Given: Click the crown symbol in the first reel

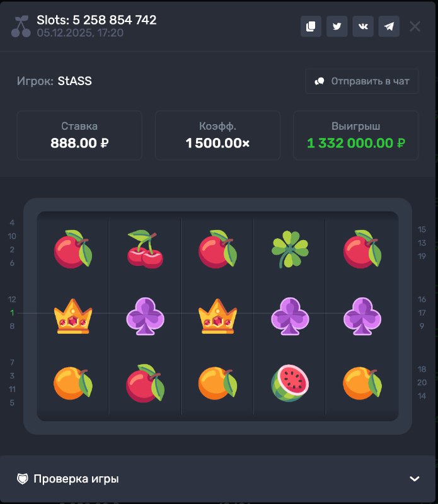Looking at the screenshot, I should point(73,315).
